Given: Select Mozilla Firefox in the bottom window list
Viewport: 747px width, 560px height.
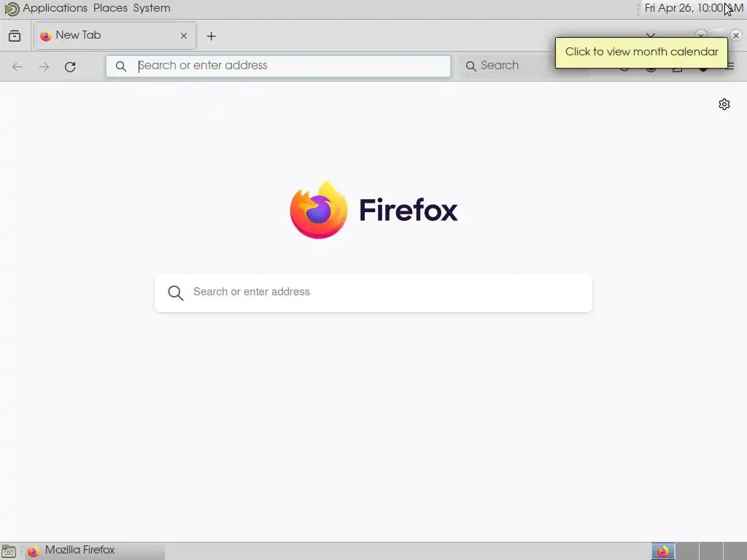Looking at the screenshot, I should click(94, 551).
